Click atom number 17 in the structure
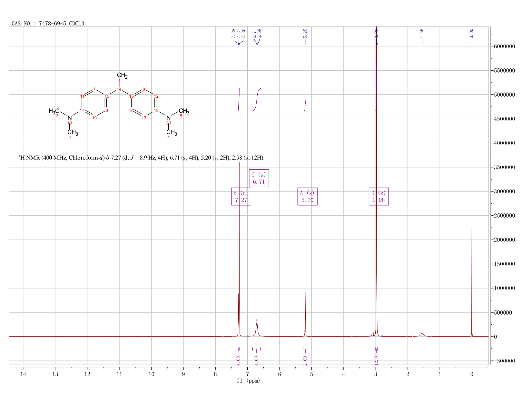This screenshot has height=411, width=532. tap(82, 111)
